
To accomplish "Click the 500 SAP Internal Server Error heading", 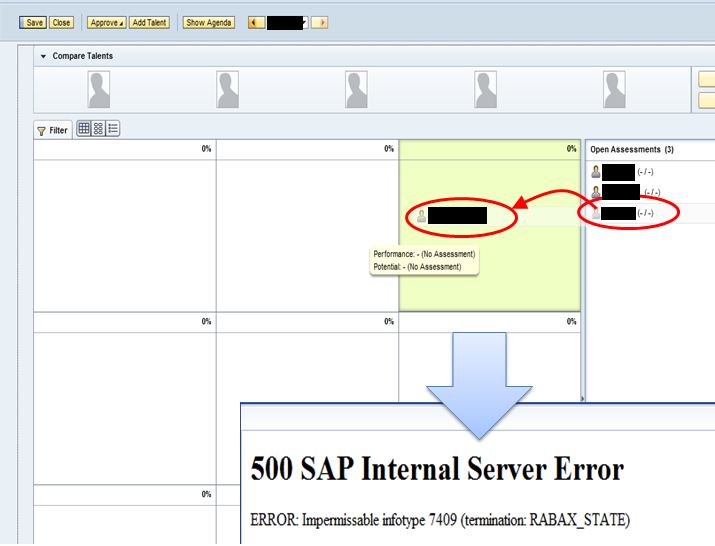I will 437,468.
